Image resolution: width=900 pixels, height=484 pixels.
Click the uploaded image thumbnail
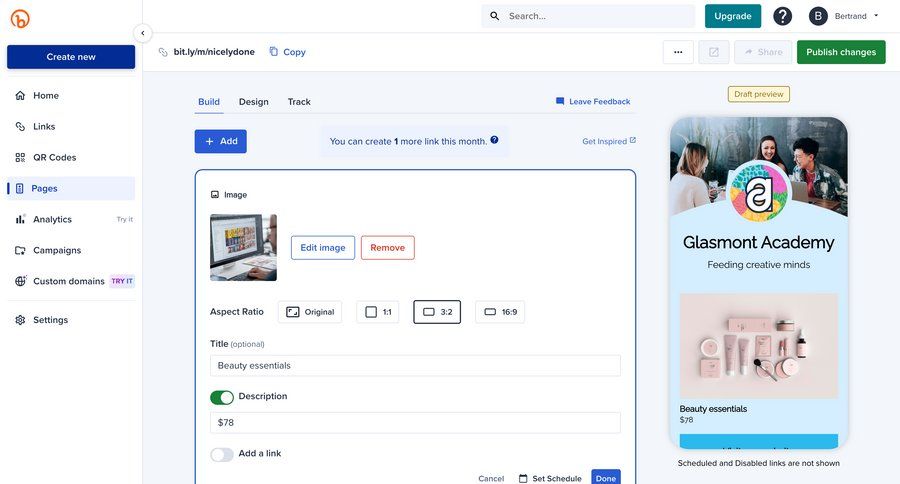(243, 247)
